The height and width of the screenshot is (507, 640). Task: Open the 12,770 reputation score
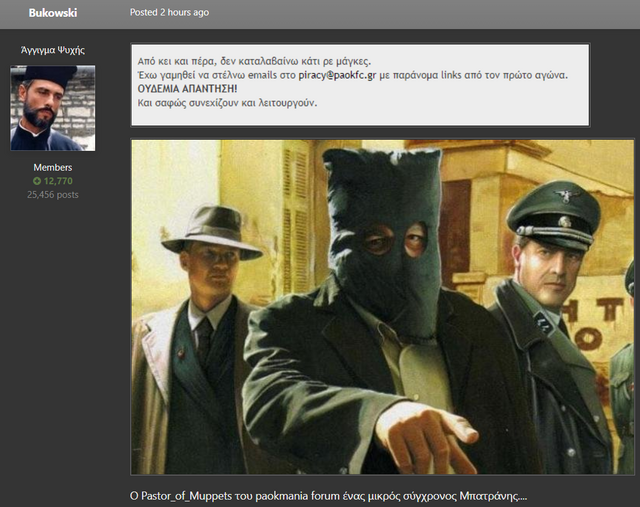point(58,181)
